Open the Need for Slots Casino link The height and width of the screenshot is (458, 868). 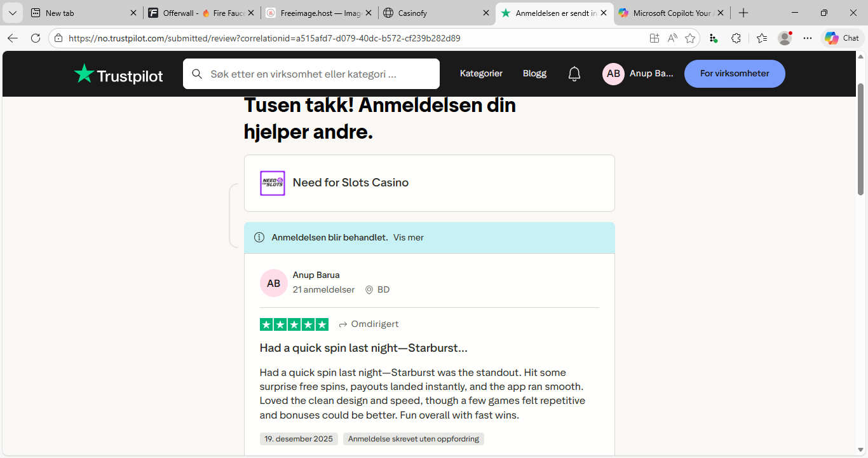click(x=351, y=183)
